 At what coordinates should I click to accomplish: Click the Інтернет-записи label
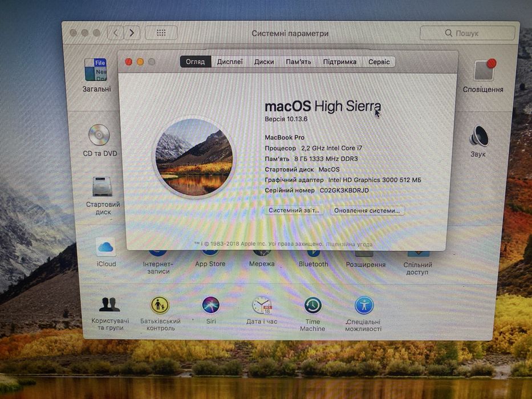158,267
